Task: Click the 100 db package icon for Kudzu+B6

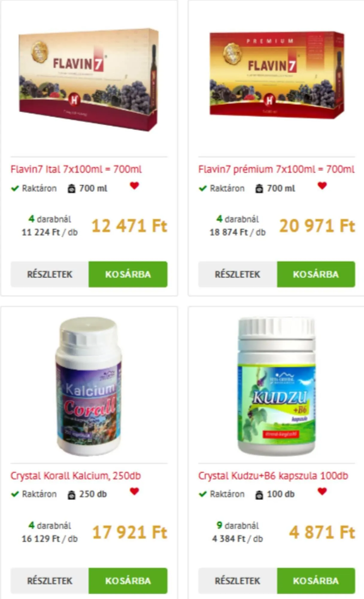Action: pos(259,495)
